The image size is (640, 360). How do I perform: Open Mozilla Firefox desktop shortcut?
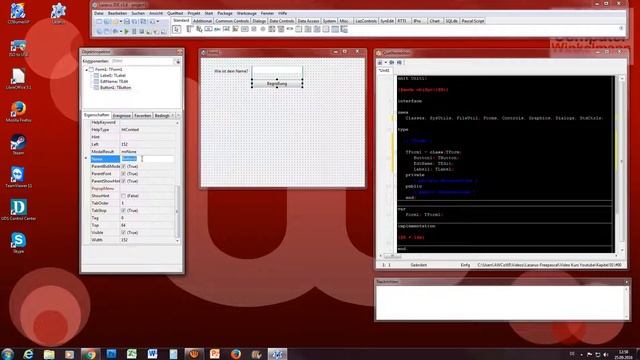pyautogui.click(x=18, y=111)
